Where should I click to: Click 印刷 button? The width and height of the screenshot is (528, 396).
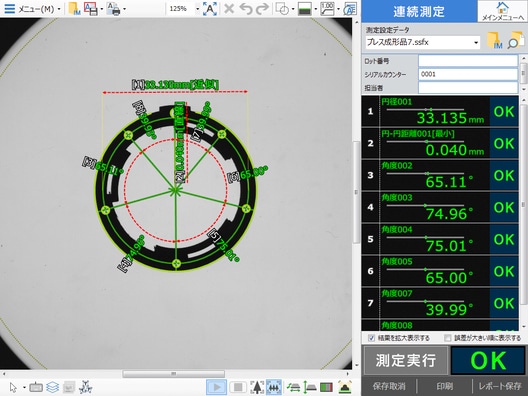(444, 386)
